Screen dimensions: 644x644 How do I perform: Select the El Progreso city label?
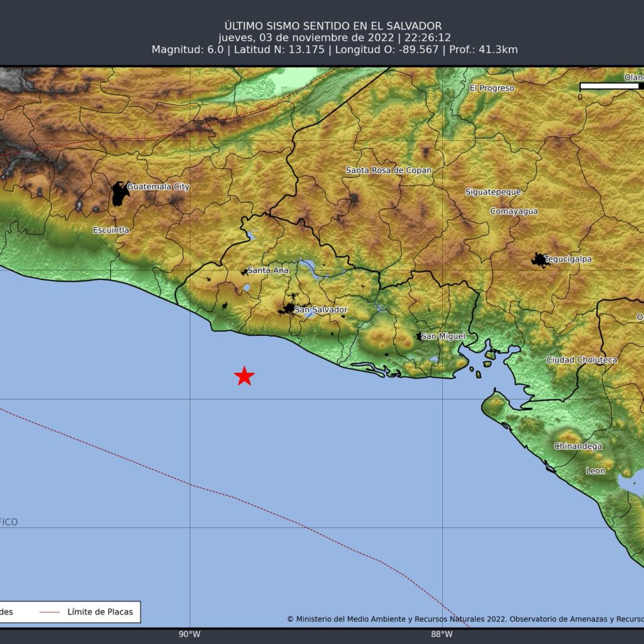click(x=492, y=88)
